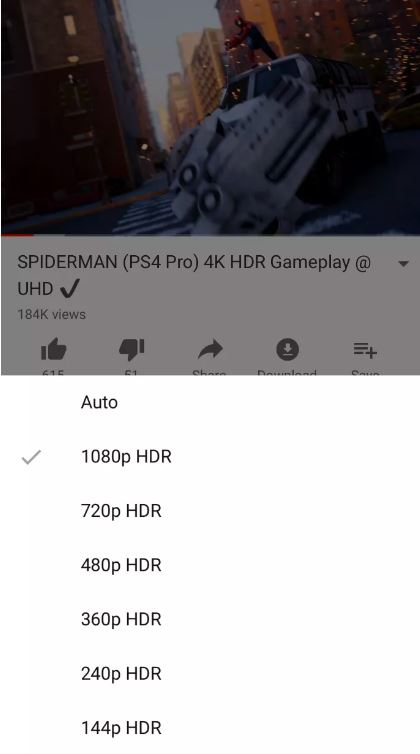Switch quality to 360p HDR

coord(210,619)
